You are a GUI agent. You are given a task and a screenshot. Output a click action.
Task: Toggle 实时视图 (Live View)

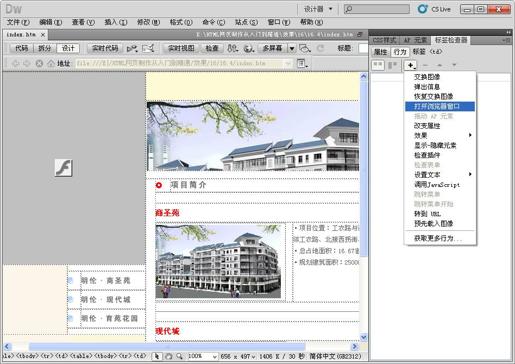(x=181, y=48)
